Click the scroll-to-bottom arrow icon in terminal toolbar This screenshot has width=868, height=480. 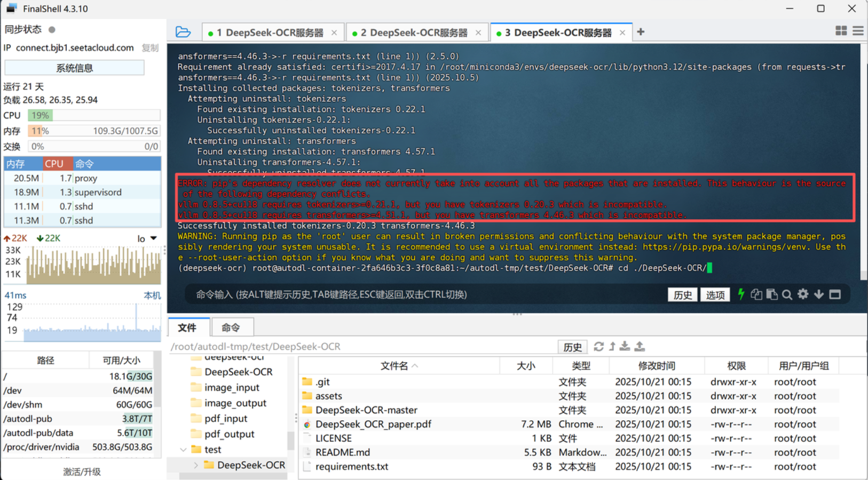point(819,294)
